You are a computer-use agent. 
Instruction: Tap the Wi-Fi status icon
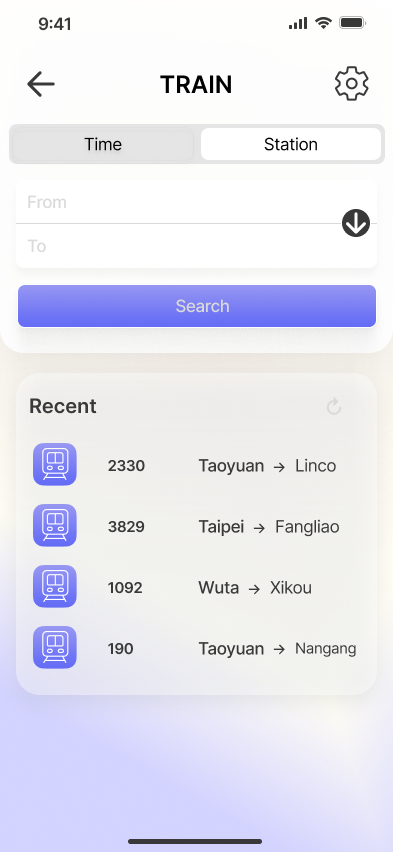point(323,23)
